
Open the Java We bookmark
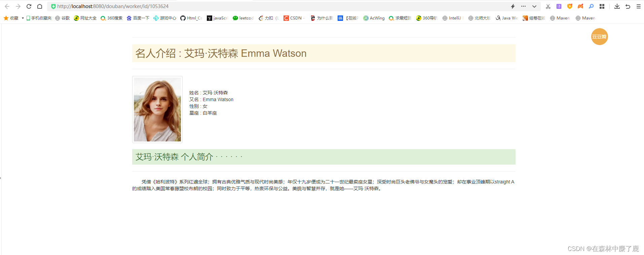click(507, 18)
